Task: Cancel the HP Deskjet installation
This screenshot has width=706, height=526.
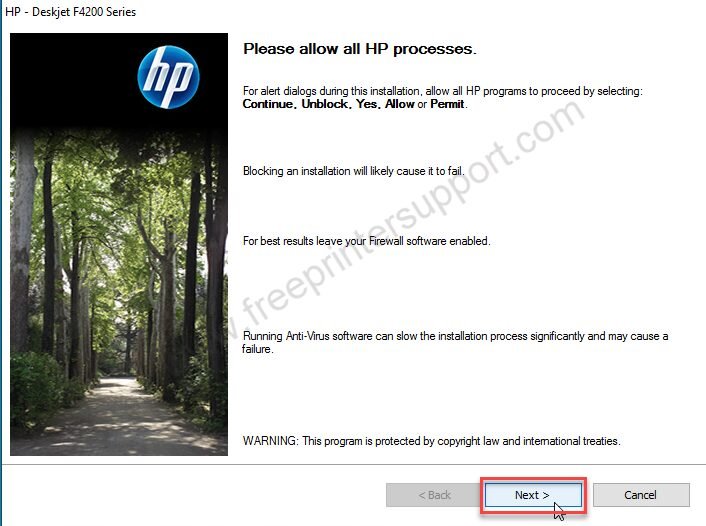Action: tap(641, 495)
